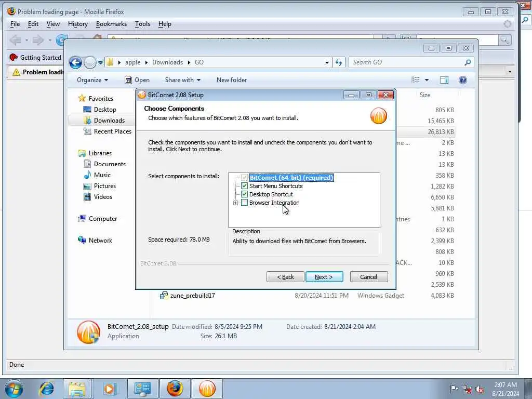The width and height of the screenshot is (532, 399).
Task: Open the Music library
Action: click(102, 175)
